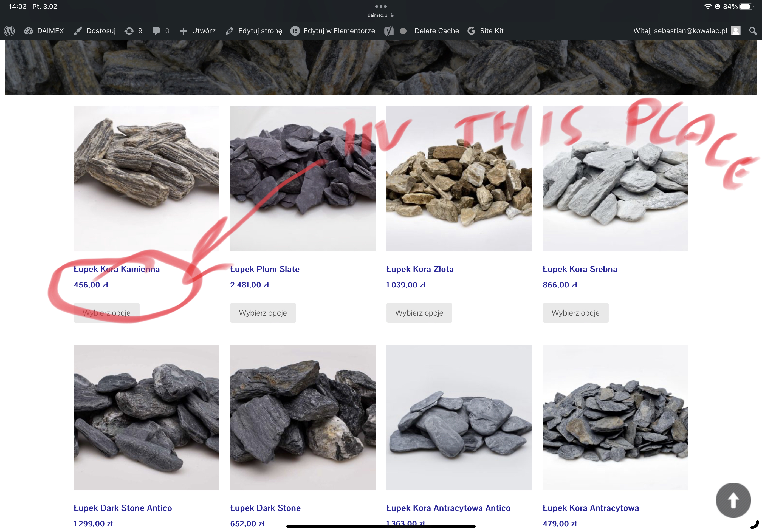Viewport: 762px width, 532px height.
Task: Open Łupek Dark Stone product image
Action: pyautogui.click(x=303, y=417)
